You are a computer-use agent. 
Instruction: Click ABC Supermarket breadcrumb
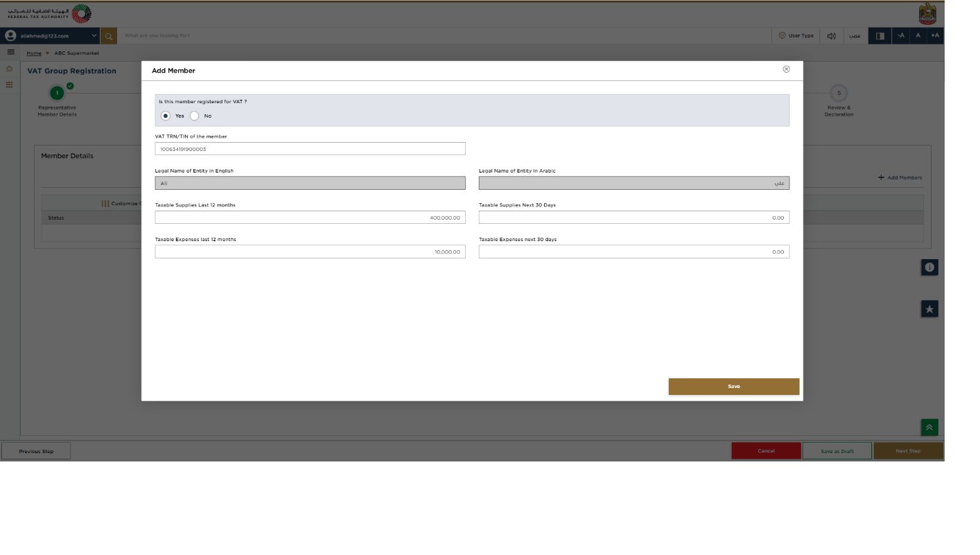pyautogui.click(x=77, y=53)
